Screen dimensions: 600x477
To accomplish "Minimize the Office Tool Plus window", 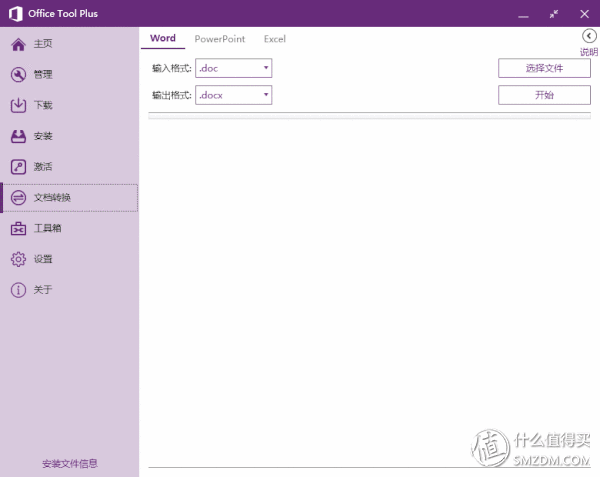I will (523, 16).
